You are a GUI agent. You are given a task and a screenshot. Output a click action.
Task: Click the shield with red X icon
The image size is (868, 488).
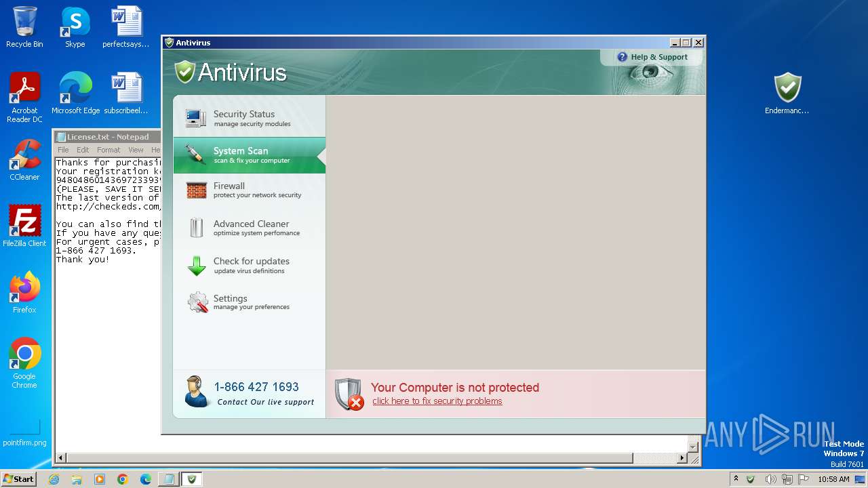tap(349, 394)
